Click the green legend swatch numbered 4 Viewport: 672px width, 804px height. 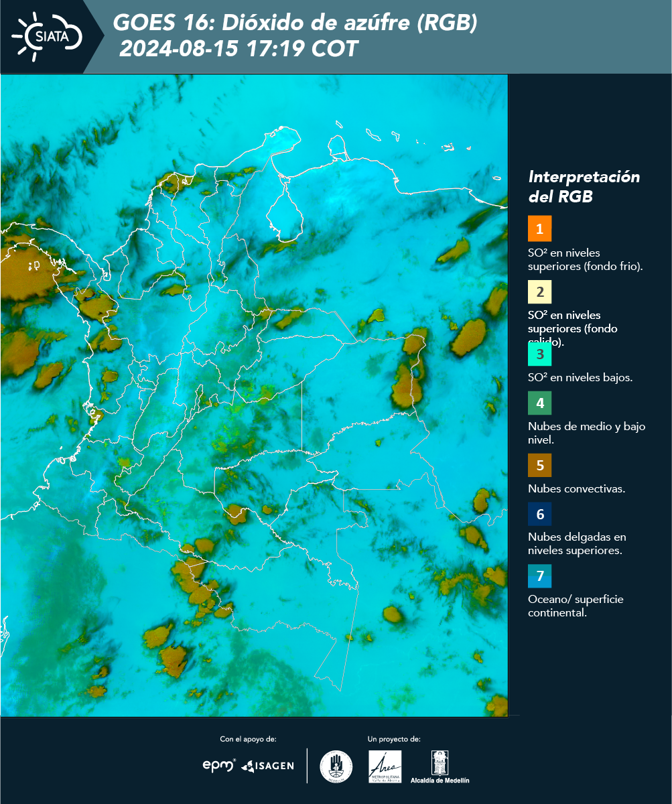point(539,403)
